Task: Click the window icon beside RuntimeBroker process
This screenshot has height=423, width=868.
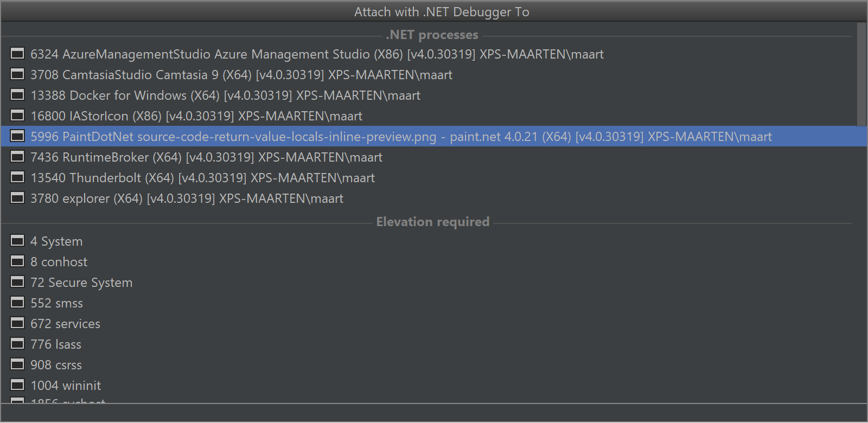Action: pyautogui.click(x=17, y=157)
